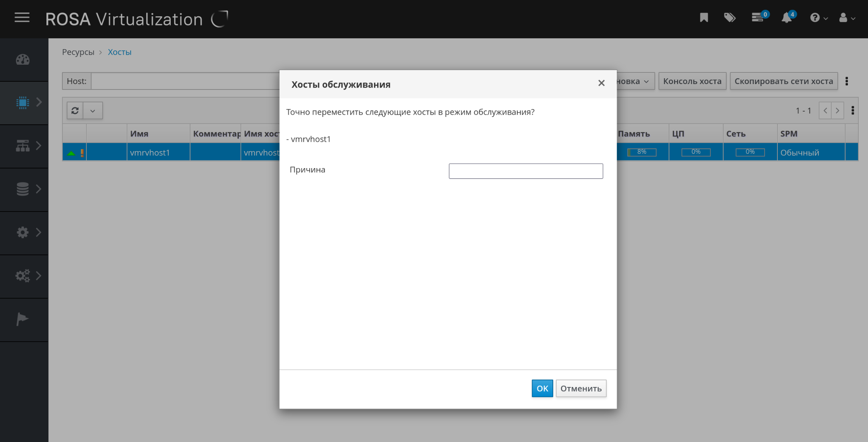The image size is (868, 442).
Task: Expand the user account dropdown
Action: [x=847, y=18]
